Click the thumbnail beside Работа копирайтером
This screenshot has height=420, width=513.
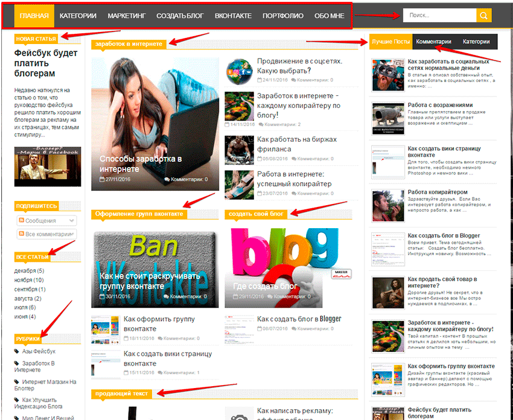click(388, 205)
